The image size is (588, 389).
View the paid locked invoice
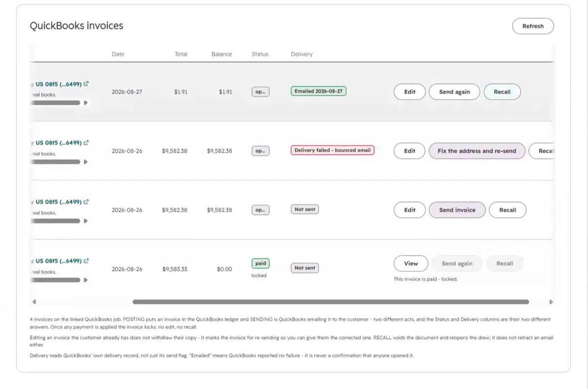pyautogui.click(x=411, y=263)
